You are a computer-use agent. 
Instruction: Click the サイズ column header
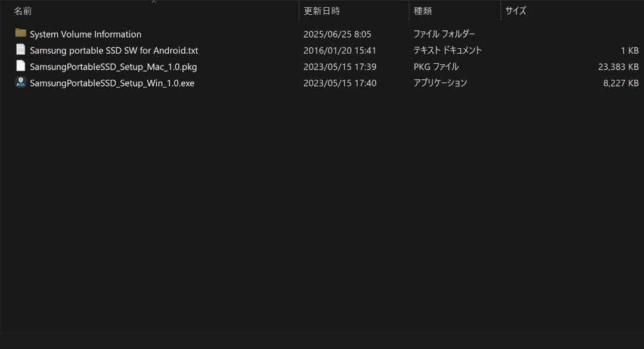(515, 11)
